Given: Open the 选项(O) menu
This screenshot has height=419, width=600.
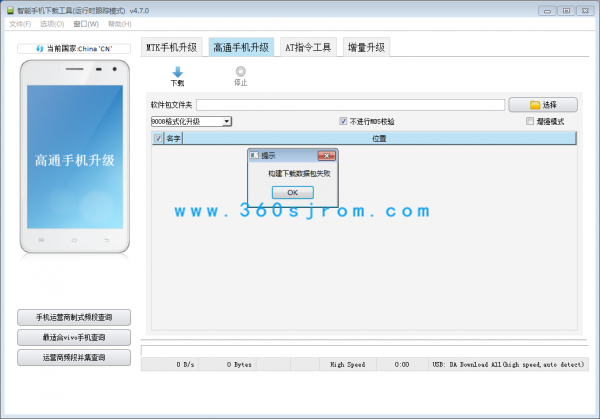Looking at the screenshot, I should [x=52, y=24].
